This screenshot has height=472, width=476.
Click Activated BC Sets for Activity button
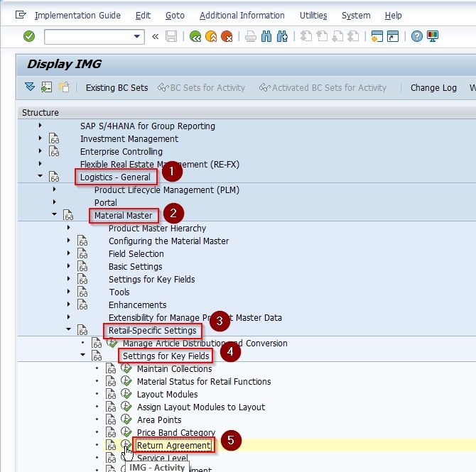[x=323, y=88]
